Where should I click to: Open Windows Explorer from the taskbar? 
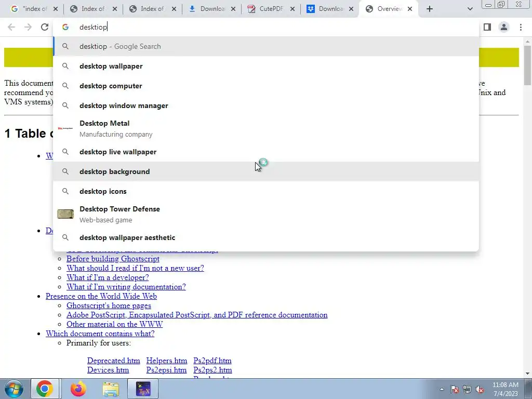pyautogui.click(x=111, y=389)
